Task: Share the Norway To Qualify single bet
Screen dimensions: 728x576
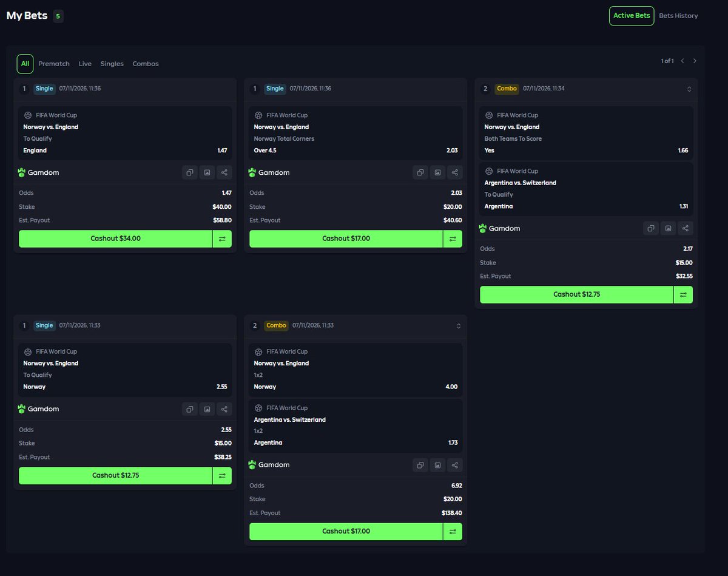Action: (x=224, y=409)
